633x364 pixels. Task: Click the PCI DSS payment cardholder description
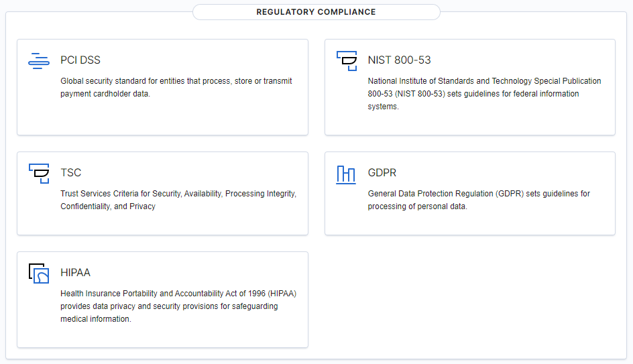[176, 87]
